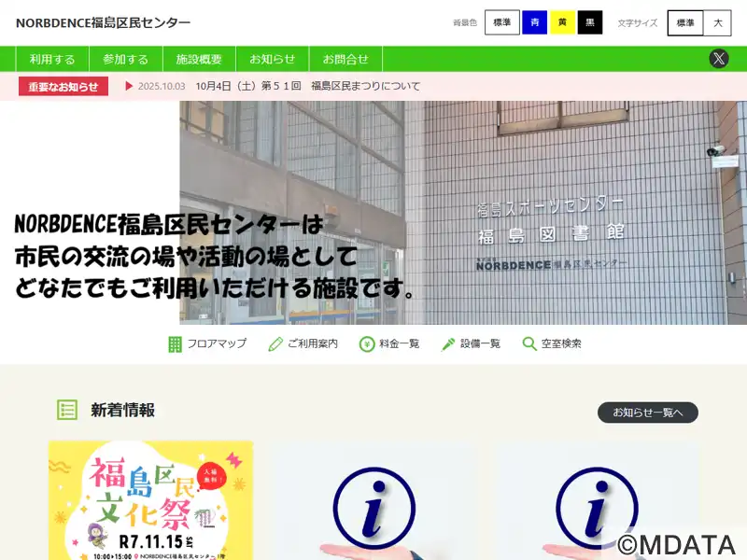747x560 pixels.
Task: Click the 2025.10.03 notice date
Action: [x=162, y=86]
